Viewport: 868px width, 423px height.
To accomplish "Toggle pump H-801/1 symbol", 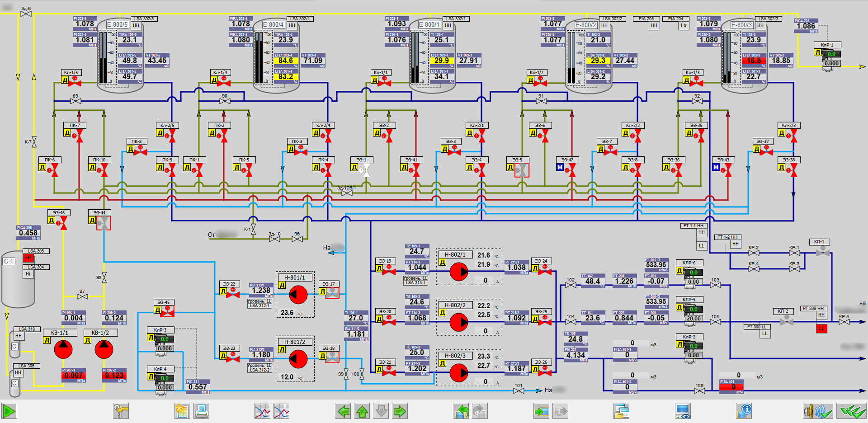I will pos(298,295).
